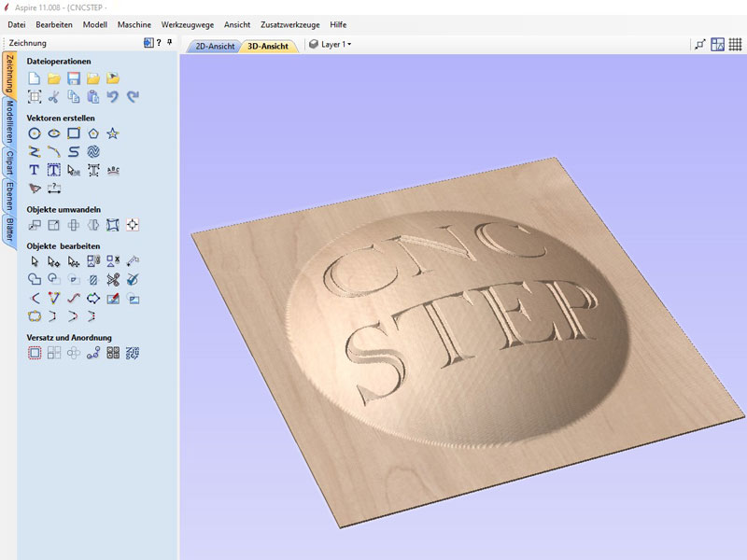Open the mirror objects tool
The width and height of the screenshot is (747, 560).
click(x=93, y=225)
